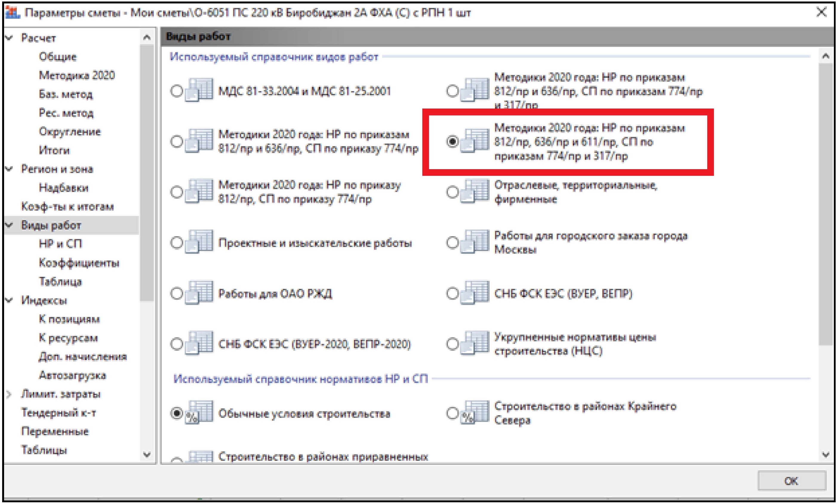The height and width of the screenshot is (504, 838).
Task: Select radio button for Работы для городского заказа Москвы
Action: coord(452,242)
